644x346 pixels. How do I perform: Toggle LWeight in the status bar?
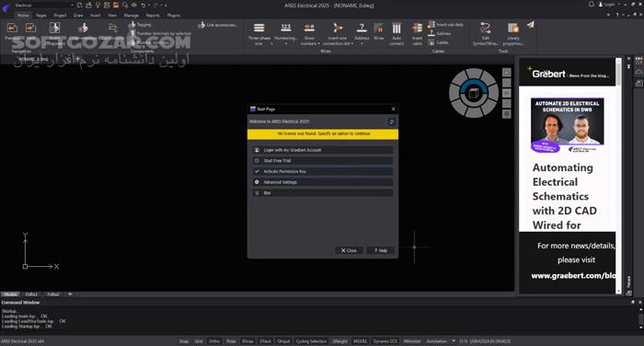coord(340,341)
